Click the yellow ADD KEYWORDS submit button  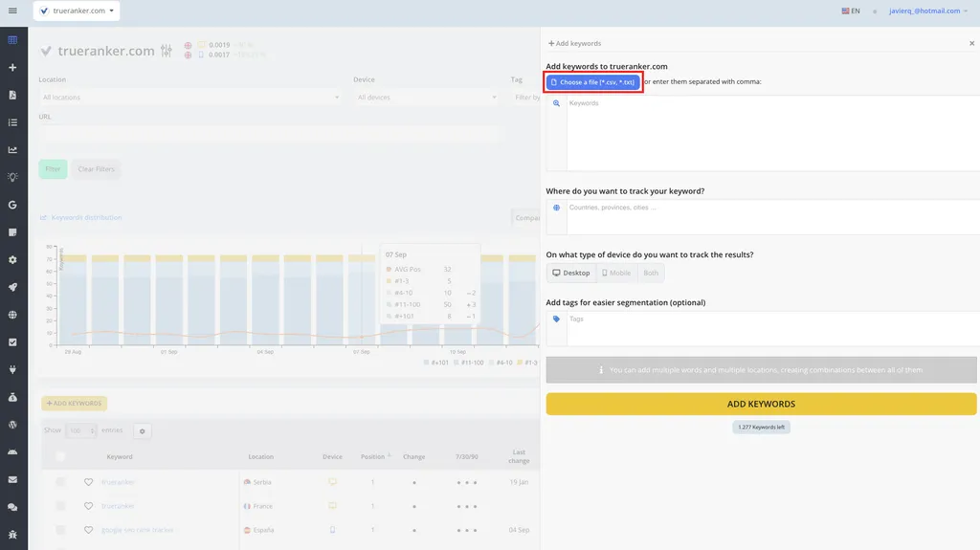[761, 404]
